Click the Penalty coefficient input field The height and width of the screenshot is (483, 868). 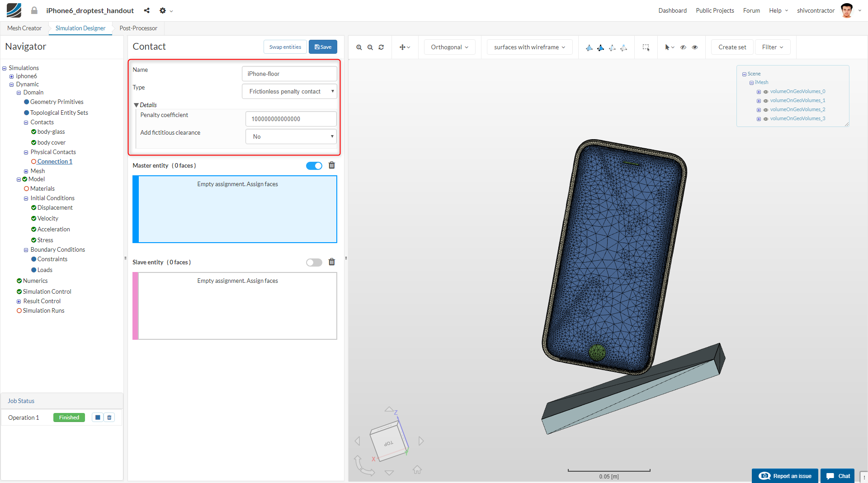pyautogui.click(x=291, y=119)
